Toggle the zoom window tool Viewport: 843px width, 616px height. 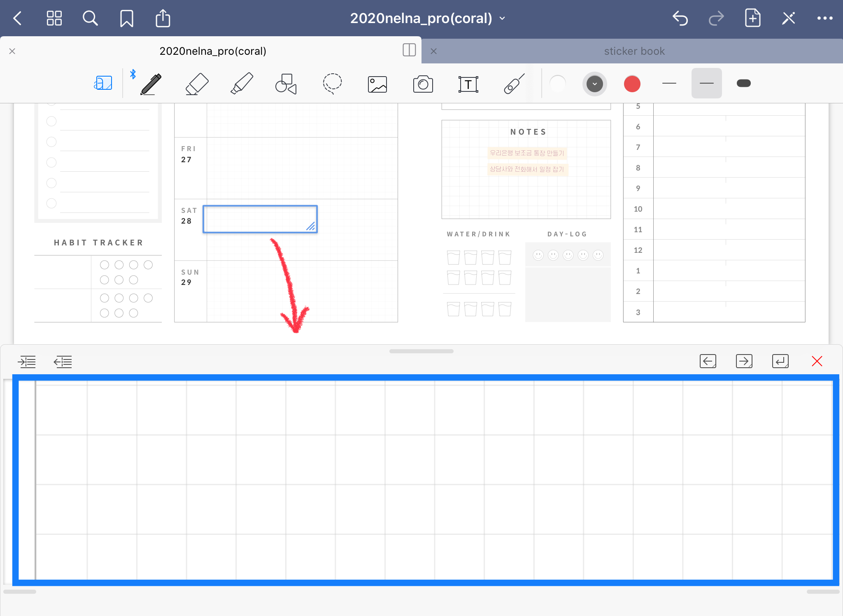103,83
